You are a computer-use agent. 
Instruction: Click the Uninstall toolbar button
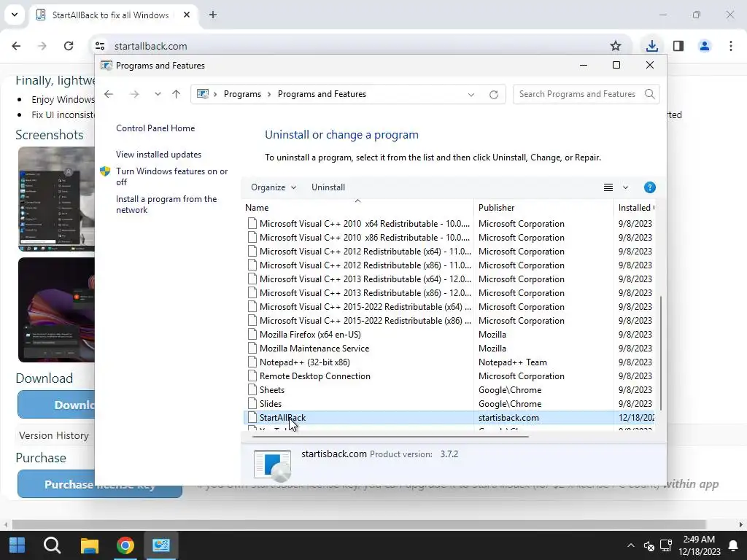point(328,187)
